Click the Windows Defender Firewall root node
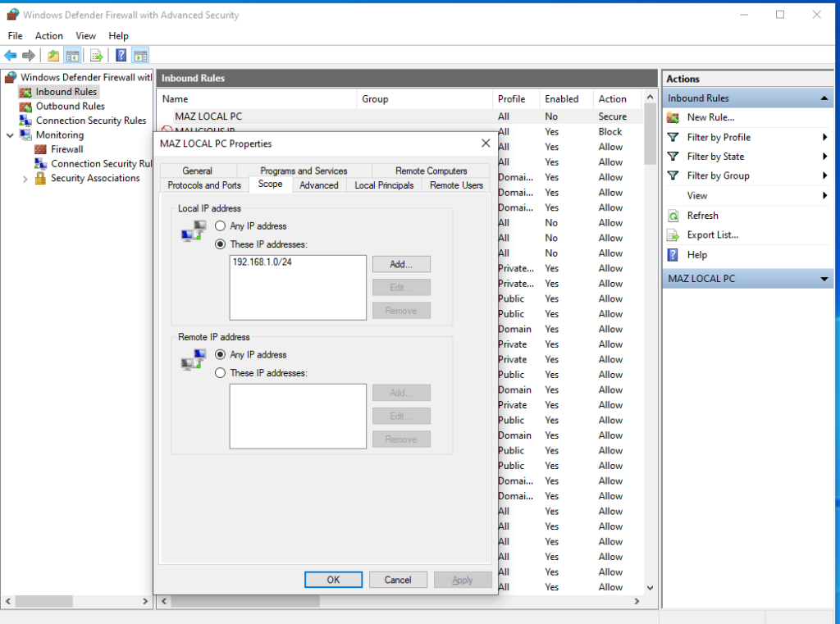The height and width of the screenshot is (624, 840). [x=86, y=77]
